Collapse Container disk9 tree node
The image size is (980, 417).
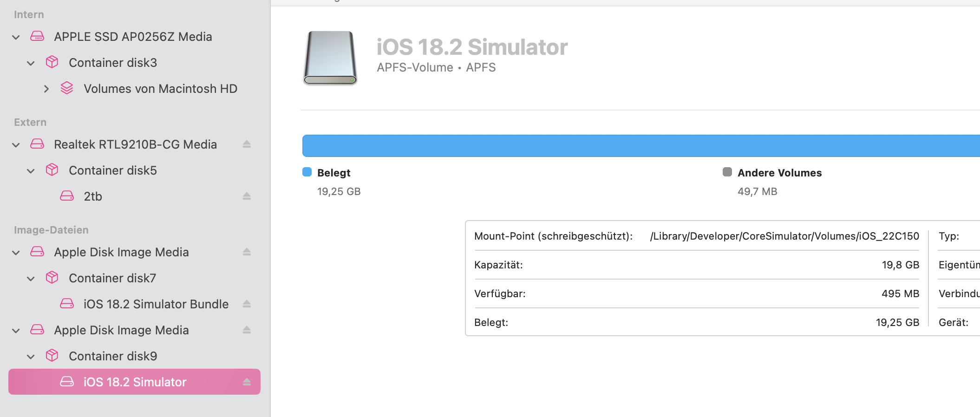click(31, 357)
